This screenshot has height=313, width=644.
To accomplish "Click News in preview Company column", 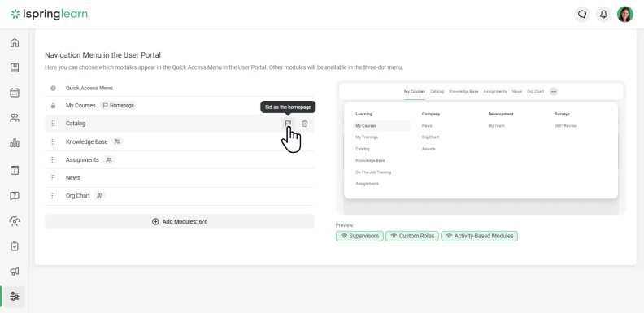I will [427, 126].
